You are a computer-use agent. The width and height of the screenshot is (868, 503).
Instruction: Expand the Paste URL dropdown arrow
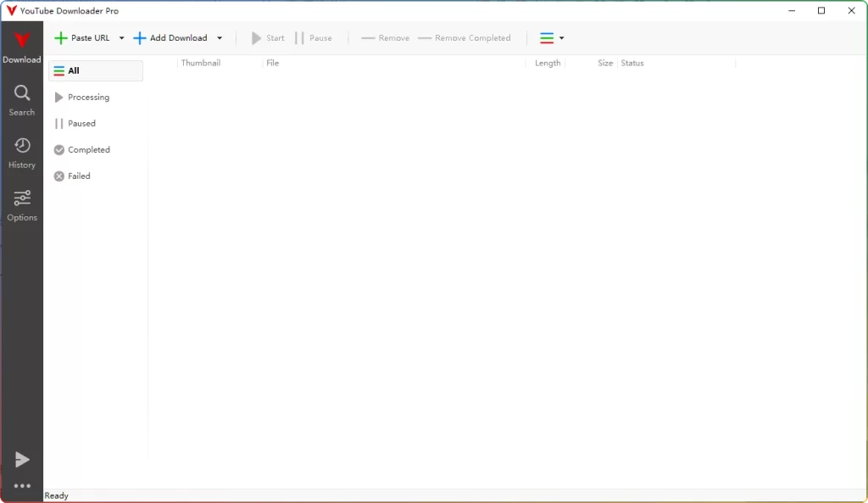(x=121, y=37)
